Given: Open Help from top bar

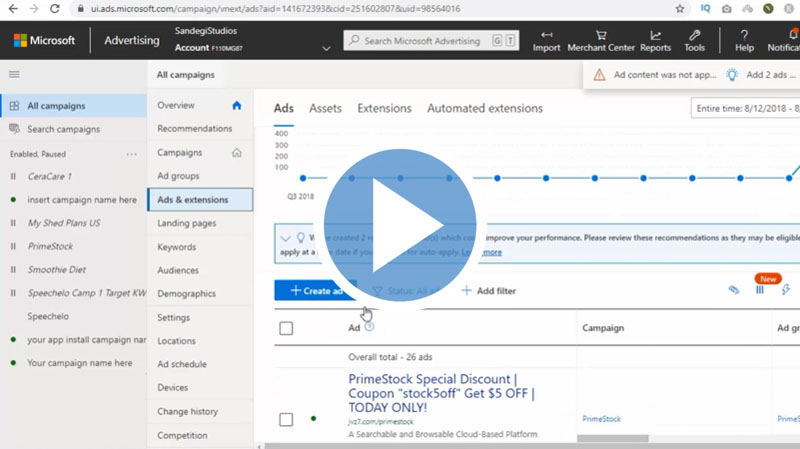Looking at the screenshot, I should click(744, 41).
